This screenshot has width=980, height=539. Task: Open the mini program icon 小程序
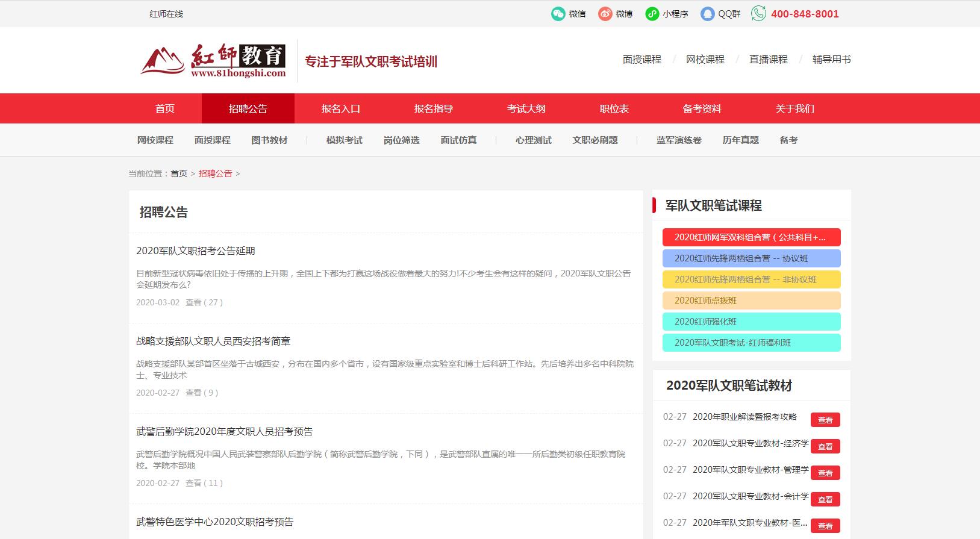coord(652,13)
